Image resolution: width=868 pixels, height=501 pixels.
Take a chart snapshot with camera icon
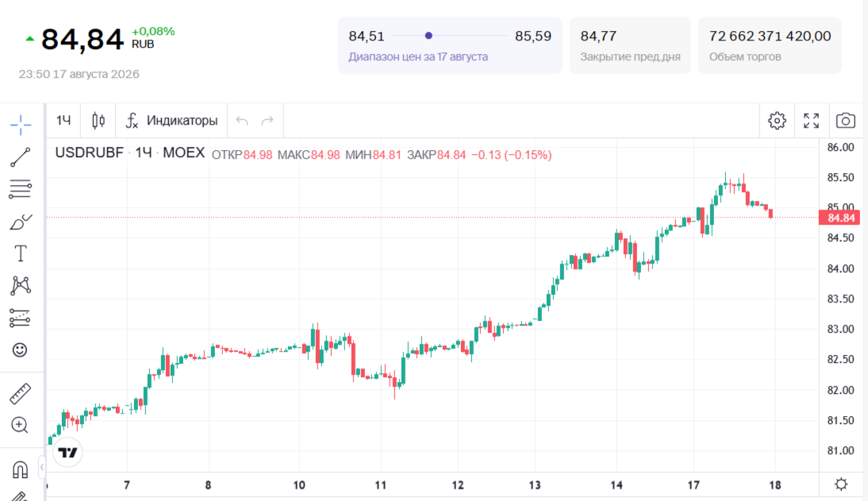coord(846,120)
